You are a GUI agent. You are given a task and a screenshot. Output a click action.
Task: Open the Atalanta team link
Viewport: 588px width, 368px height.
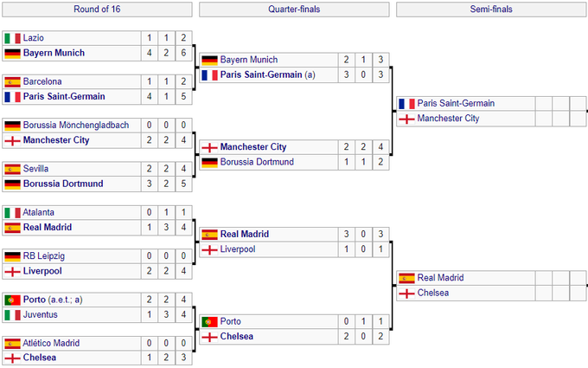[x=38, y=212]
